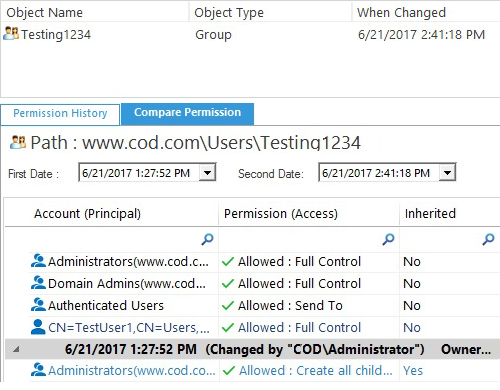Click search icon in Account (Principal) filter
The image size is (500, 390).
(x=207, y=239)
